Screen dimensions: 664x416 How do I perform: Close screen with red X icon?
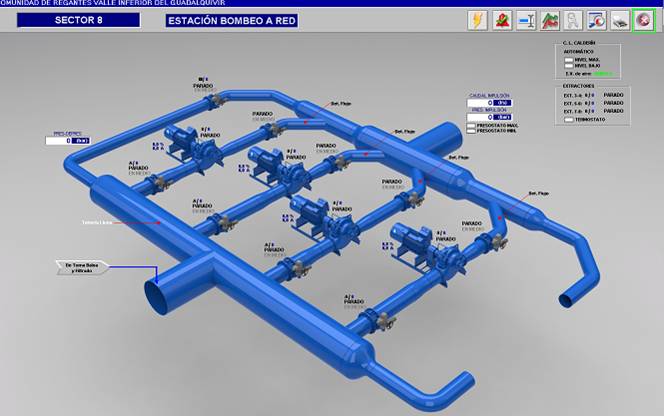coord(644,20)
